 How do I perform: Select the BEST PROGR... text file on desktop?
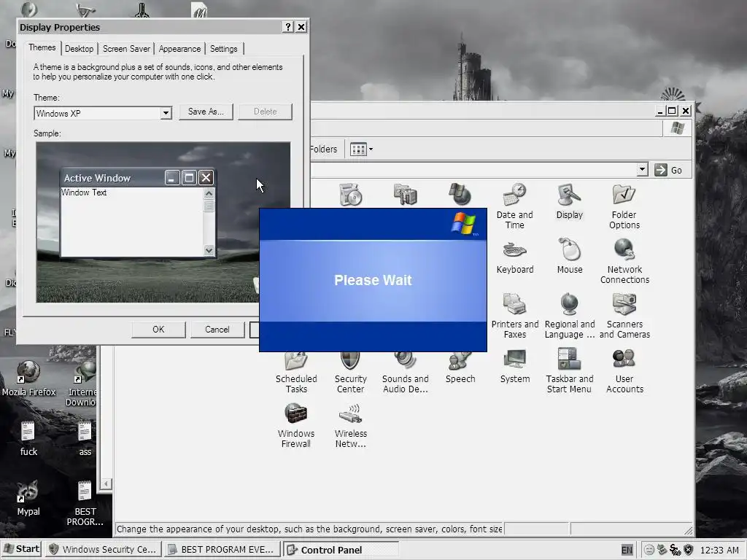pyautogui.click(x=85, y=503)
